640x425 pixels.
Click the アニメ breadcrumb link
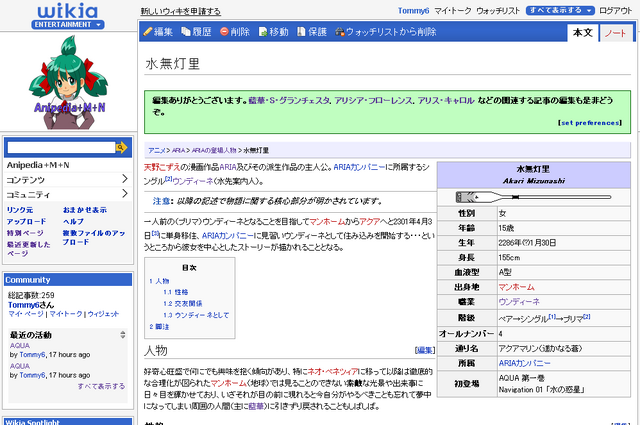pos(157,150)
